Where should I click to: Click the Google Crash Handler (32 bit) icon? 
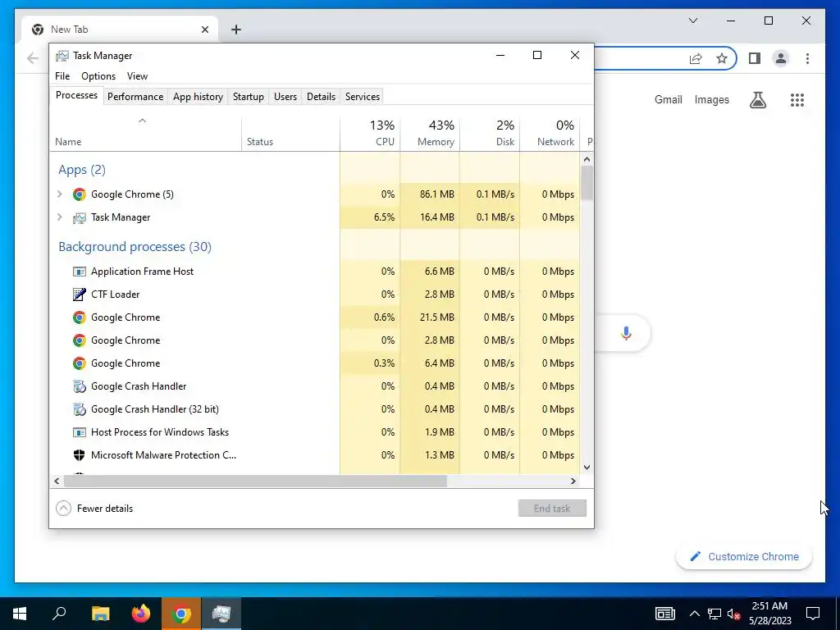80,409
